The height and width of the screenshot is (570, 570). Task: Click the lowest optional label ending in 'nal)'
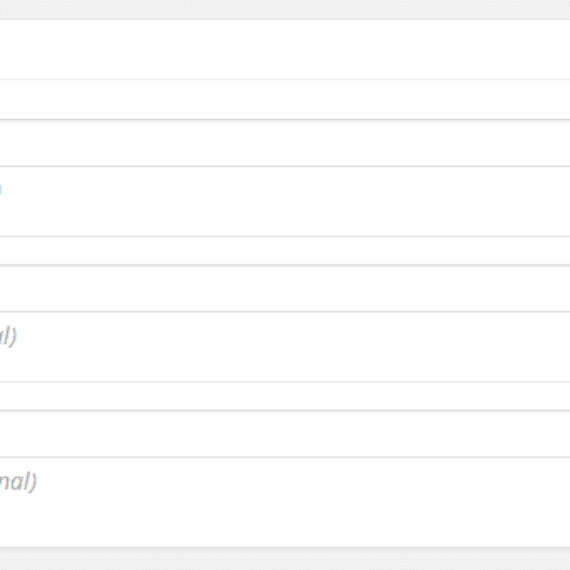(x=18, y=482)
